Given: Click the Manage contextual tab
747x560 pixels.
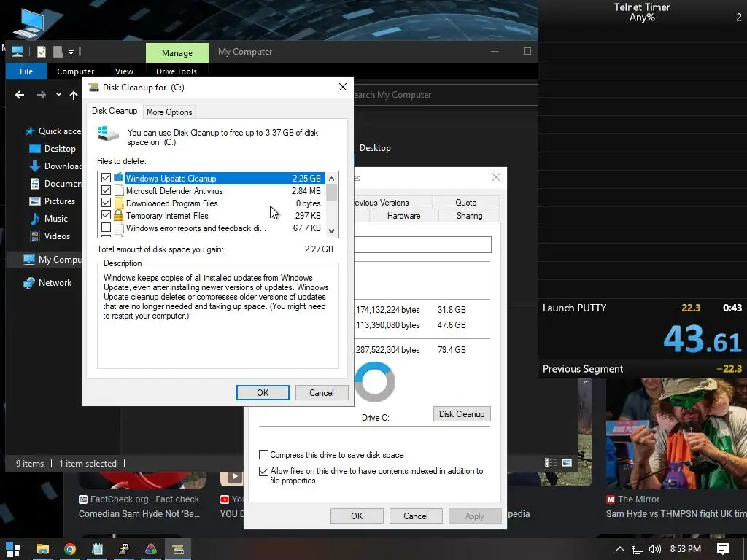Looking at the screenshot, I should [177, 52].
